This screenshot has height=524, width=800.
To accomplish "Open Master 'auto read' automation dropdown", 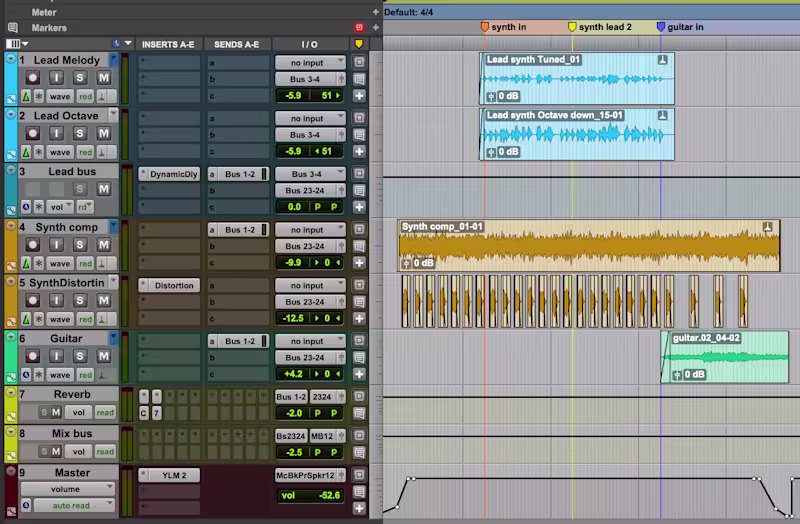I will point(73,505).
